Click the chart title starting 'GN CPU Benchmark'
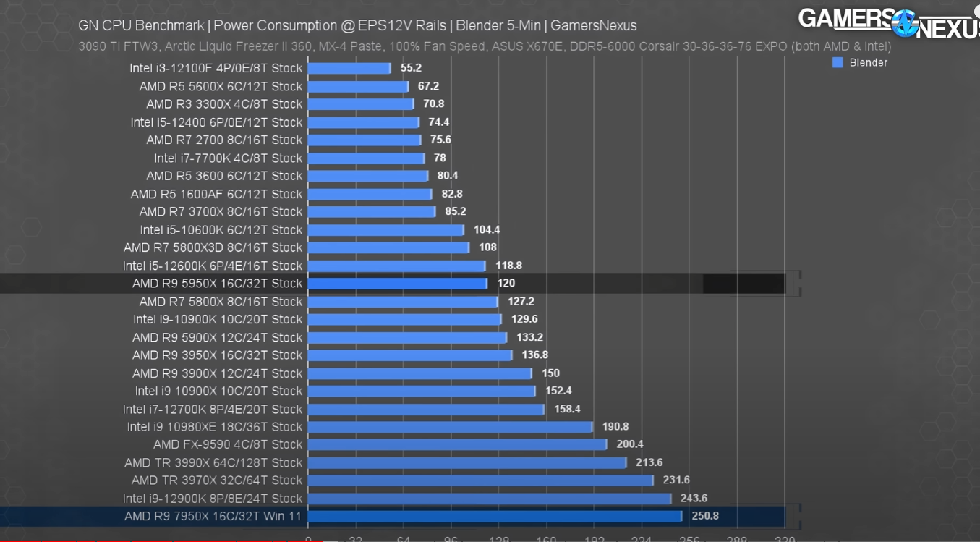The image size is (980, 542). tap(357, 26)
